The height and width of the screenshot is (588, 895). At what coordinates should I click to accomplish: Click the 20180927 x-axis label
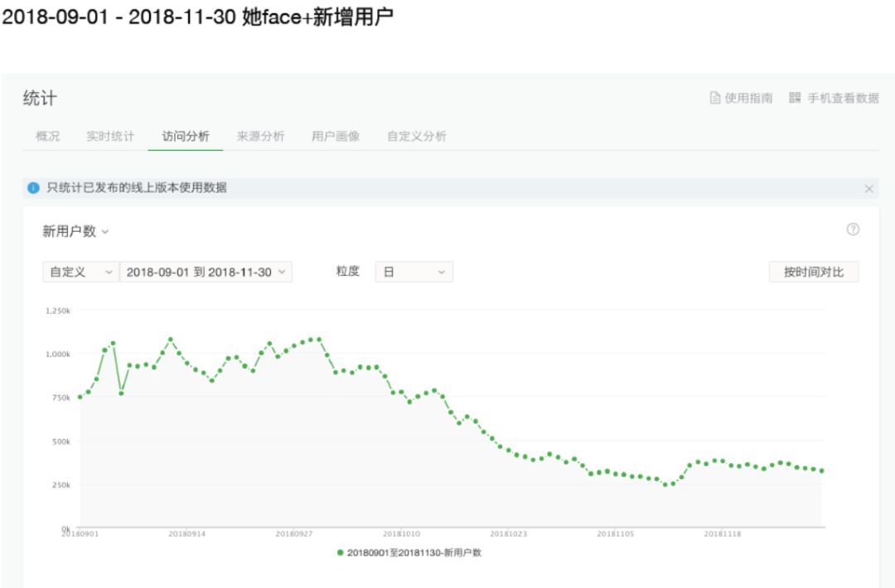[x=294, y=534]
